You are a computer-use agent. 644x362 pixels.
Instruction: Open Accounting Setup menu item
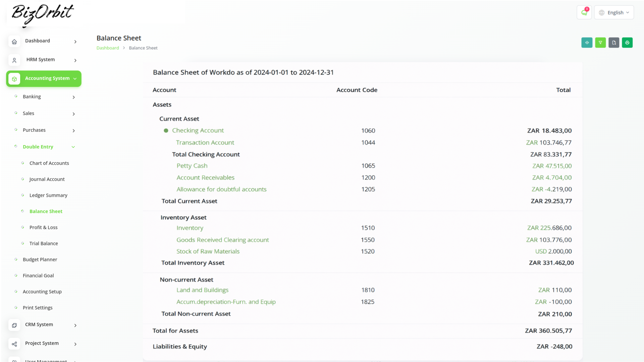coord(42,292)
